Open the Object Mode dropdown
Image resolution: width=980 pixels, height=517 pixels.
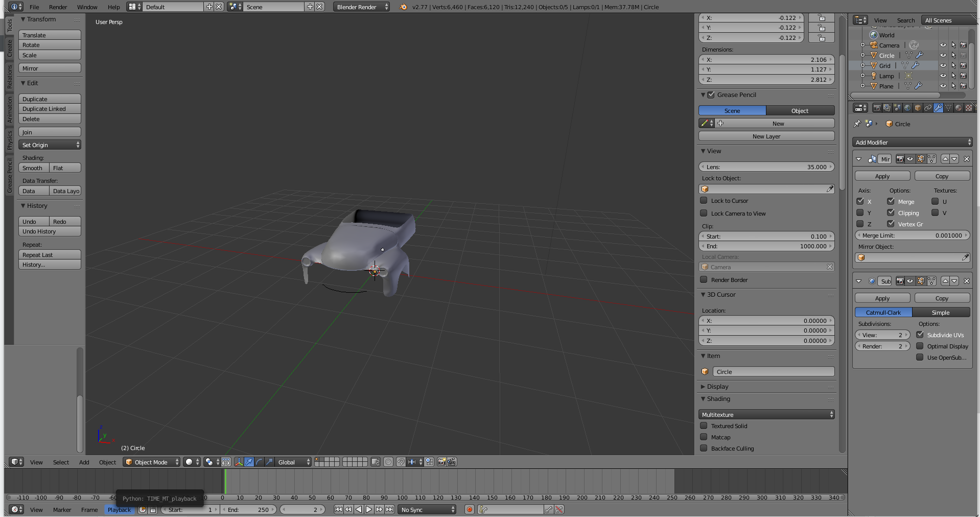click(x=152, y=462)
